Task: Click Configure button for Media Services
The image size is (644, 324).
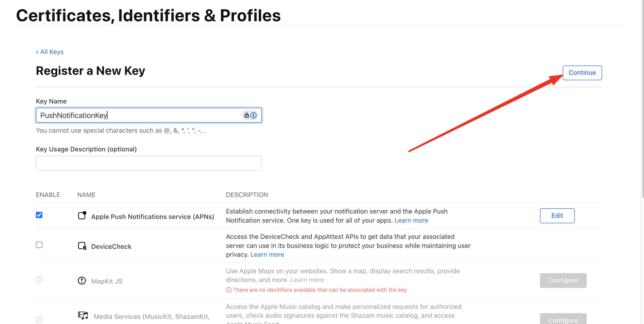Action: [x=563, y=319]
